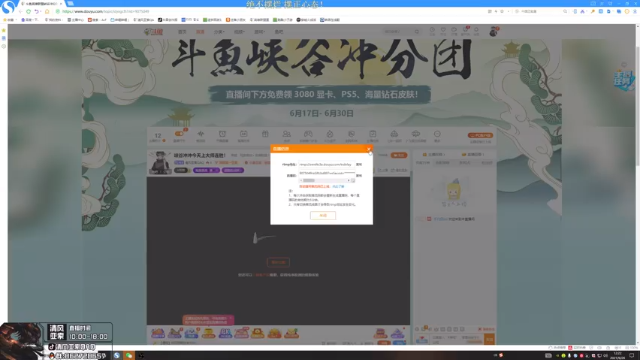The height and width of the screenshot is (360, 640).
Task: Open the blue link below the stream key
Action: 338,187
